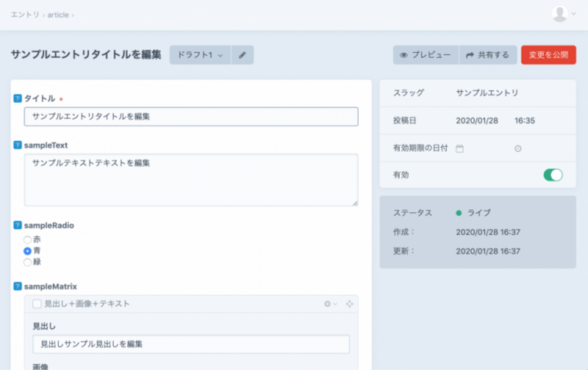Open the ドラフト1 revision dropdown

200,55
